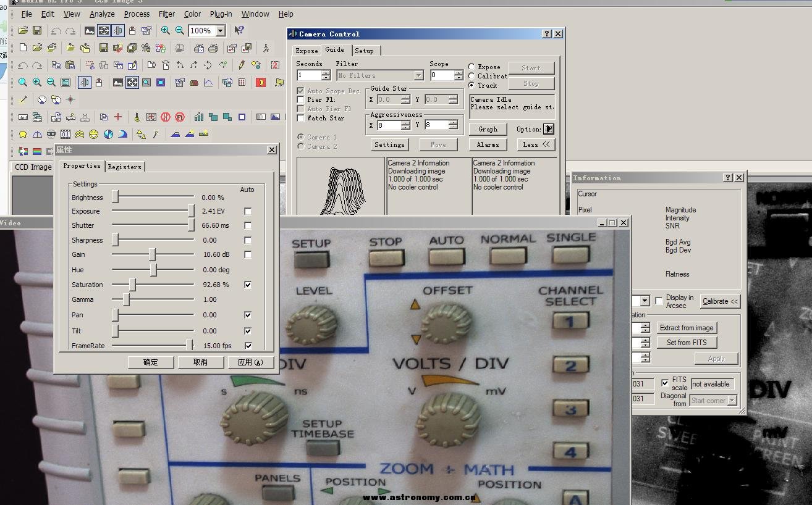
Task: Click the 取消 cancel button
Action: pyautogui.click(x=200, y=362)
